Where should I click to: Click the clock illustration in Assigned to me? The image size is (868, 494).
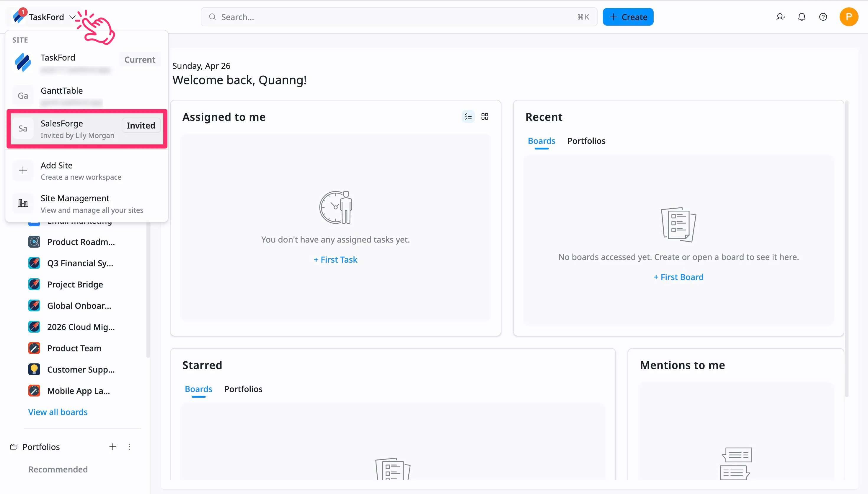coord(336,207)
